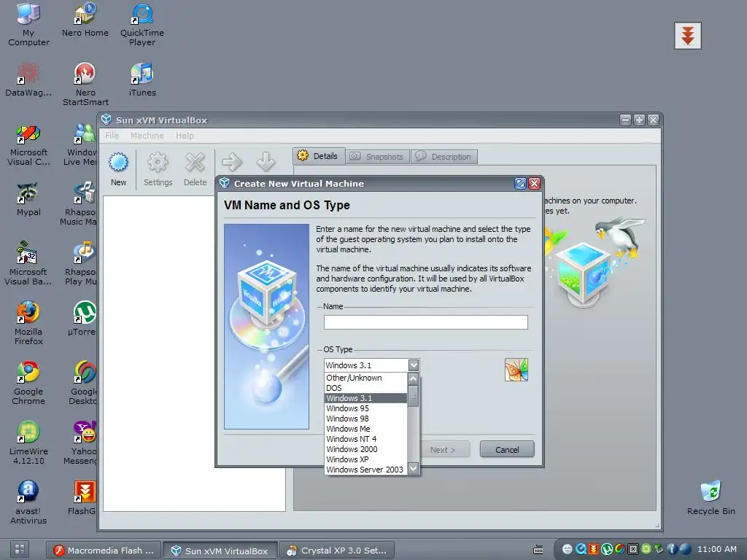The width and height of the screenshot is (747, 560).
Task: Open the Machine menu in VirtualBox
Action: [147, 136]
